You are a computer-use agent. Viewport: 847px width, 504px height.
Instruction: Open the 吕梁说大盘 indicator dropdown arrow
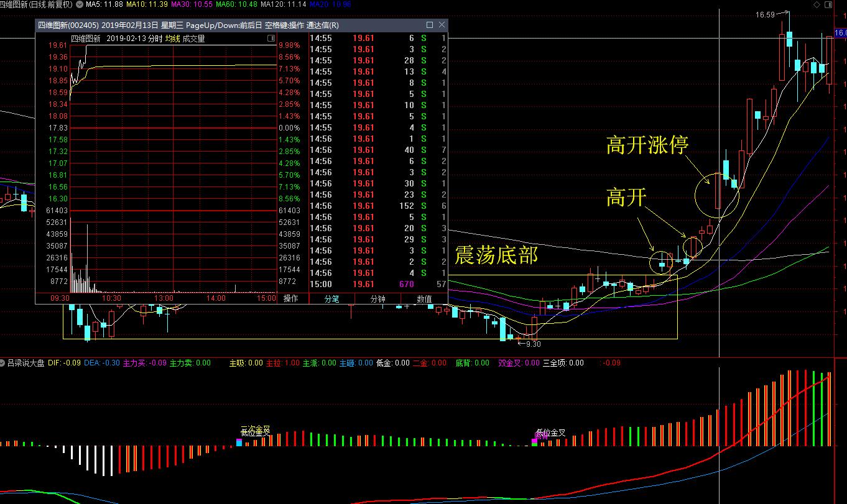pos(3,363)
